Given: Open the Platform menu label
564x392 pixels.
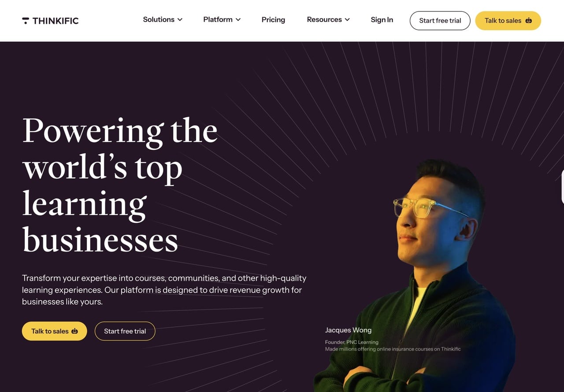Looking at the screenshot, I should point(218,19).
